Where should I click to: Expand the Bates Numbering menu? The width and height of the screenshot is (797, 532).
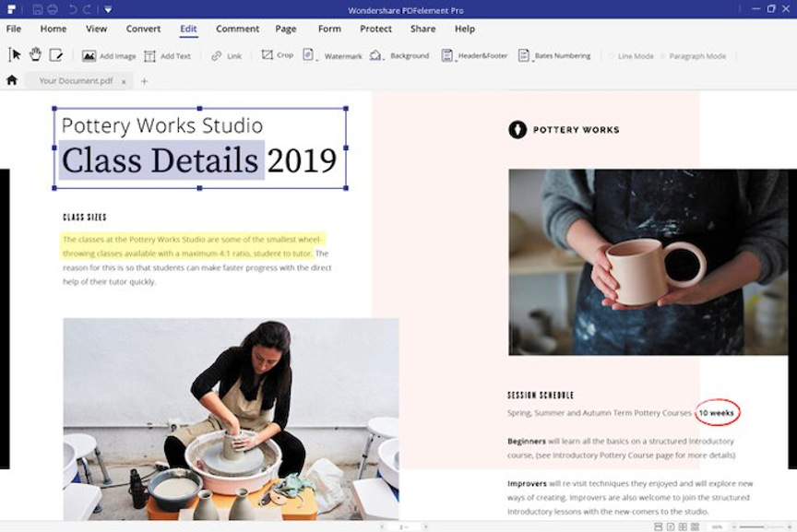[x=553, y=56]
